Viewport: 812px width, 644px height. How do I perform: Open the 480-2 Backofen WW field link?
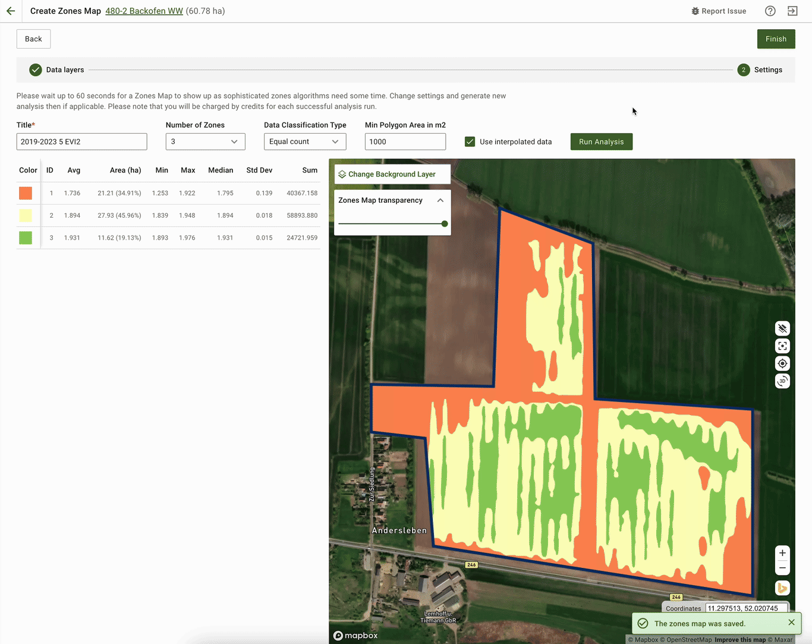(144, 11)
